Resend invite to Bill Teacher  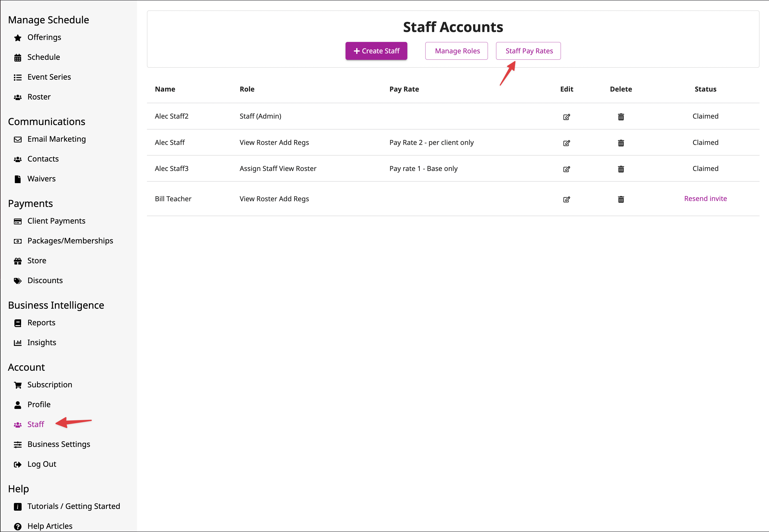point(705,198)
